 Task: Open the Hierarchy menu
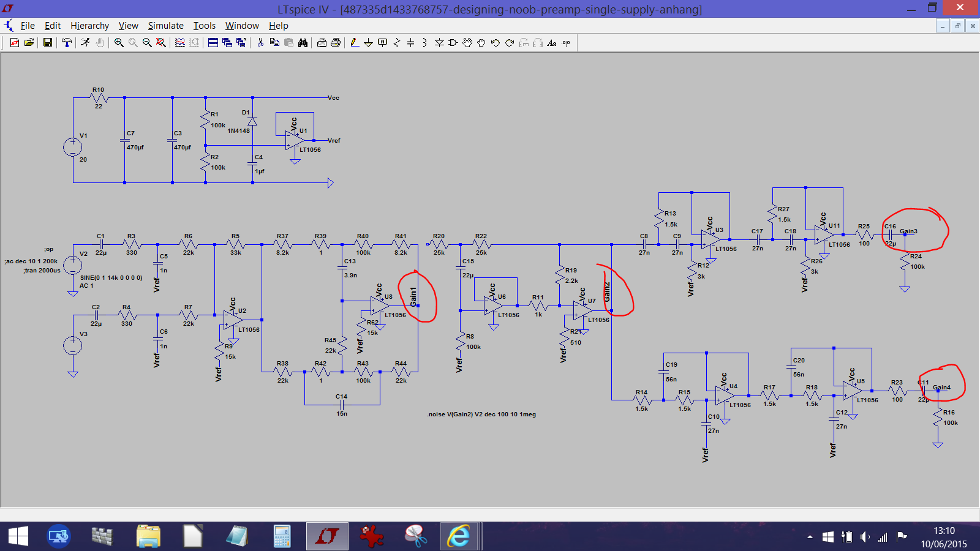tap(89, 26)
